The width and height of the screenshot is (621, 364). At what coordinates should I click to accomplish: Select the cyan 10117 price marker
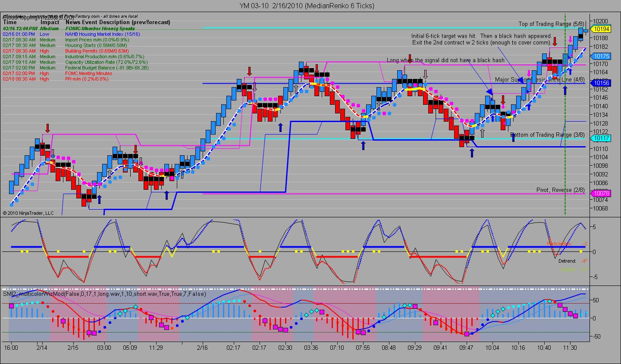click(601, 138)
